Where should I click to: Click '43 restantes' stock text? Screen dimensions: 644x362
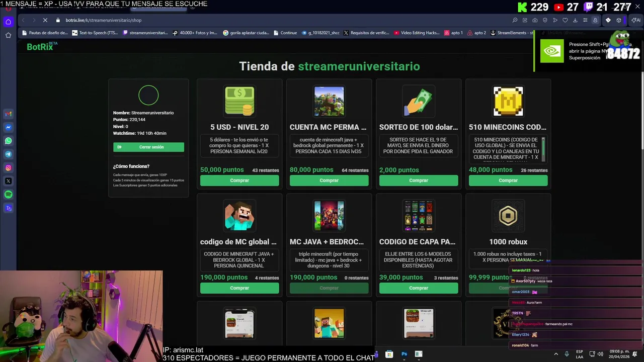[266, 170]
